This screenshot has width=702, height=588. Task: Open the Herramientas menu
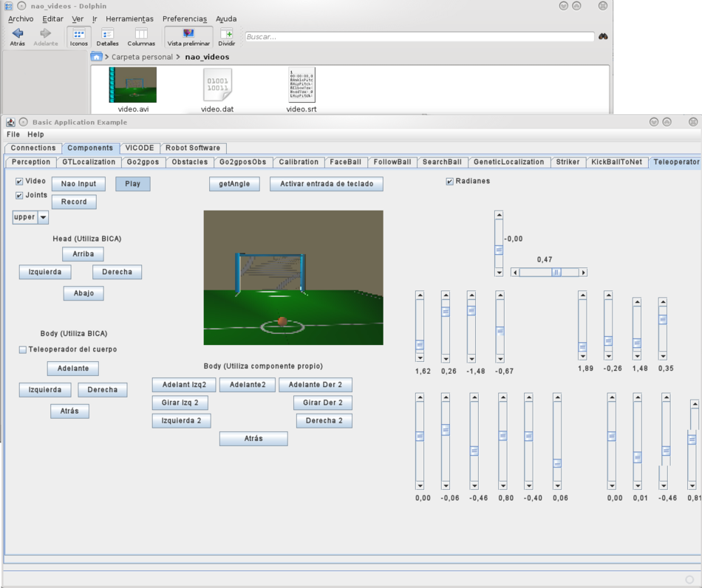coord(129,18)
